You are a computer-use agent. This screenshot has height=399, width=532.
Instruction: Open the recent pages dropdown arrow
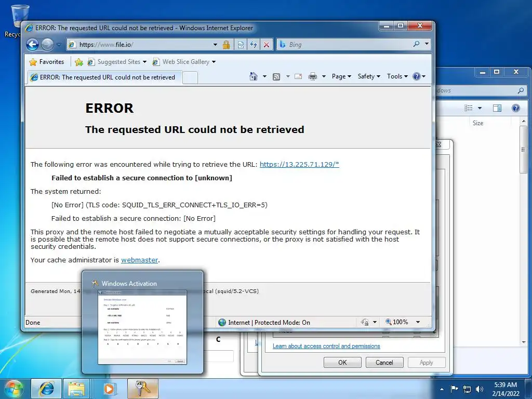59,45
